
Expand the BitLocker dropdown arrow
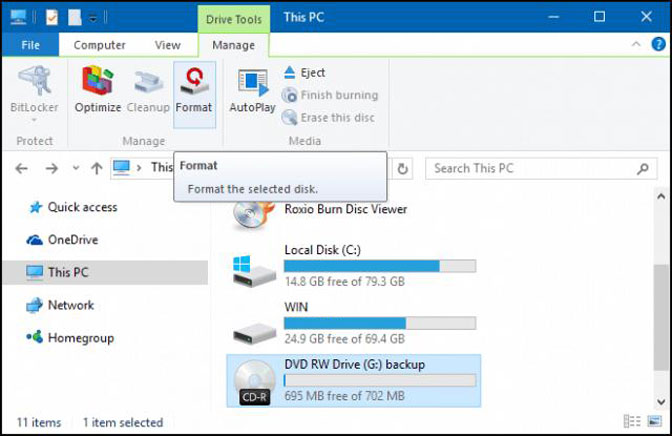pos(34,120)
